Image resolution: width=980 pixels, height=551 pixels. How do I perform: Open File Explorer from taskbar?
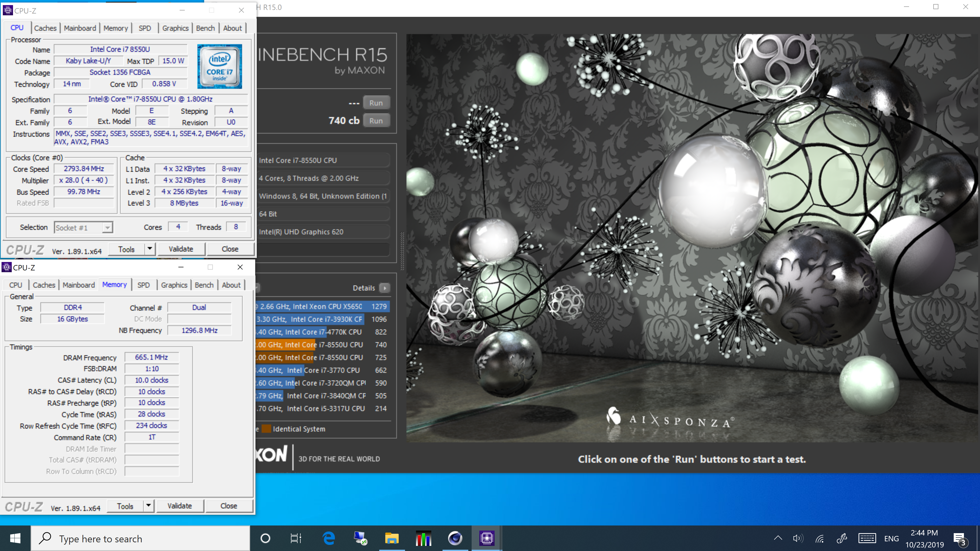coord(391,539)
